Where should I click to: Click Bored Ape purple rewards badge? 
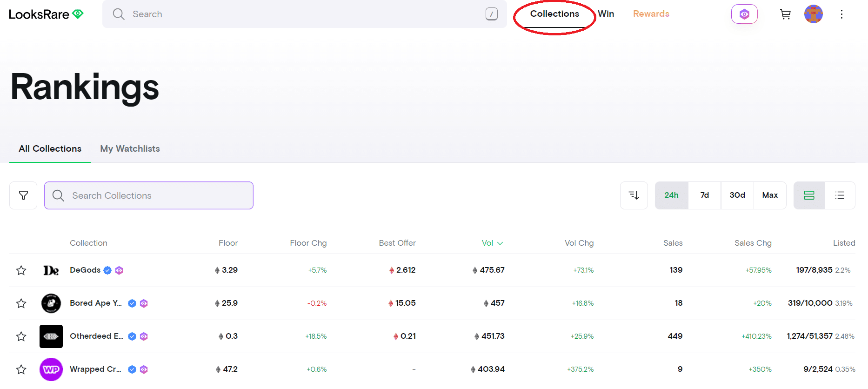tap(144, 303)
